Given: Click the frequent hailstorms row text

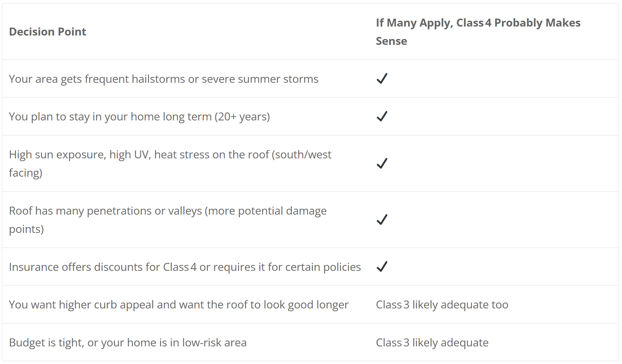Looking at the screenshot, I should 163,79.
